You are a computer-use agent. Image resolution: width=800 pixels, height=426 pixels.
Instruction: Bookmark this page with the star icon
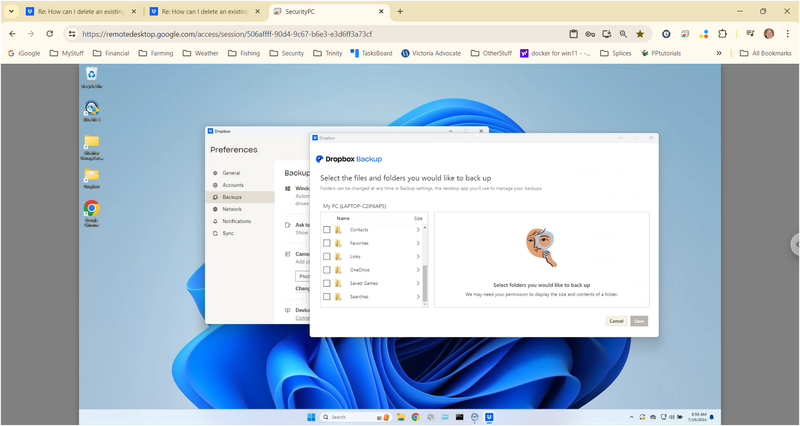640,33
